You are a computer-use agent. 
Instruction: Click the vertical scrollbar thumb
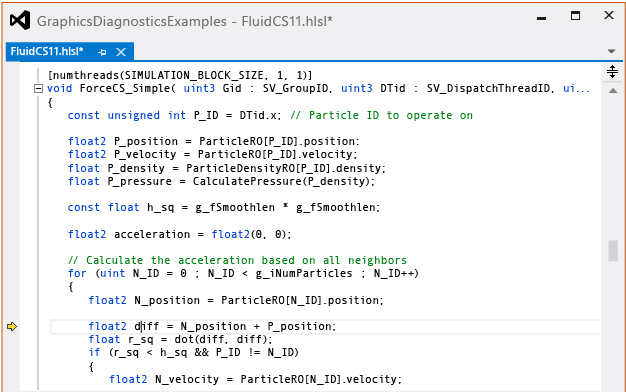613,251
